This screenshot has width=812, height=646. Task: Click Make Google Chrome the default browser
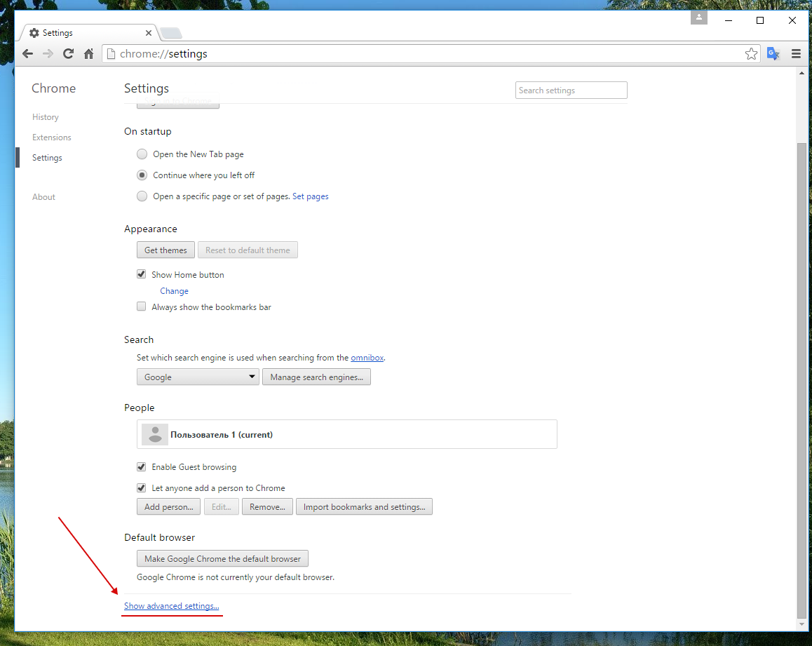click(222, 559)
